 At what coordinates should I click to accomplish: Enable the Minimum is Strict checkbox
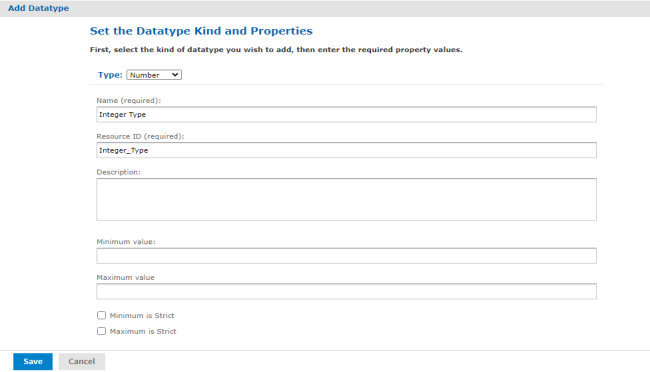coord(101,315)
